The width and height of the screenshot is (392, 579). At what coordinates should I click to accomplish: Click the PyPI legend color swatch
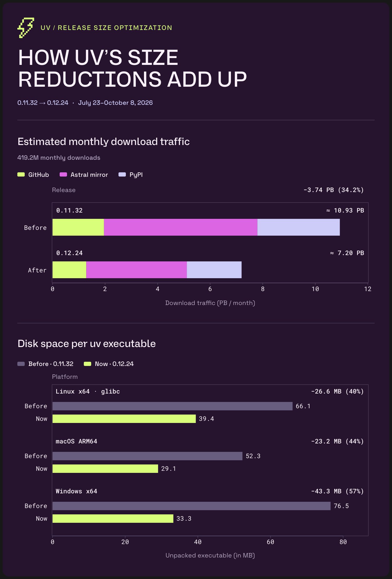click(x=122, y=175)
